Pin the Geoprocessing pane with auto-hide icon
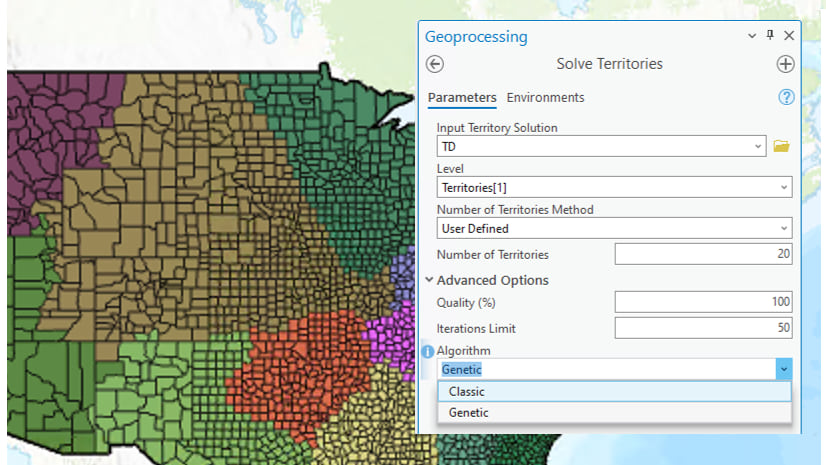The height and width of the screenshot is (465, 826). [770, 35]
